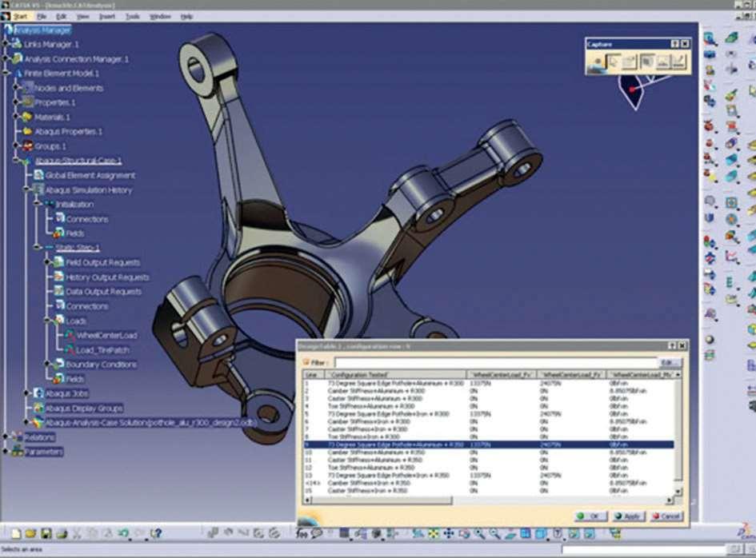This screenshot has height=558, width=756.
Task: Click Apply in the design table dialog
Action: (x=629, y=516)
